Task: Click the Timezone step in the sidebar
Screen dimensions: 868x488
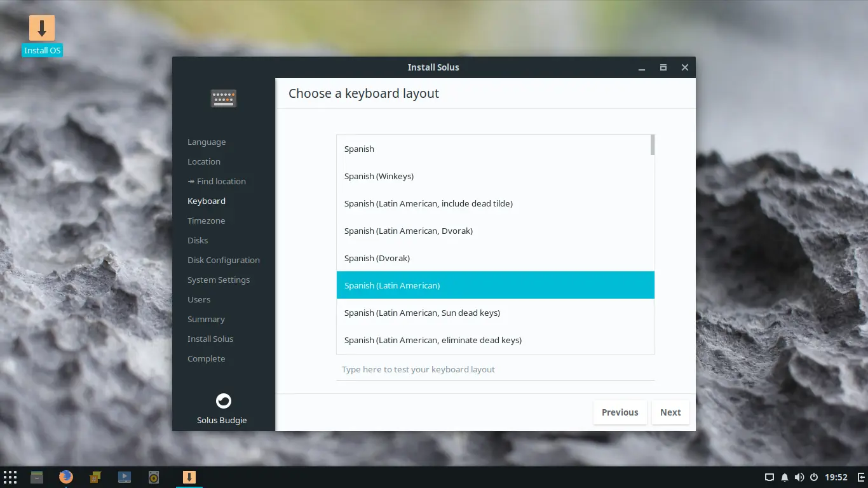Action: [x=207, y=221]
